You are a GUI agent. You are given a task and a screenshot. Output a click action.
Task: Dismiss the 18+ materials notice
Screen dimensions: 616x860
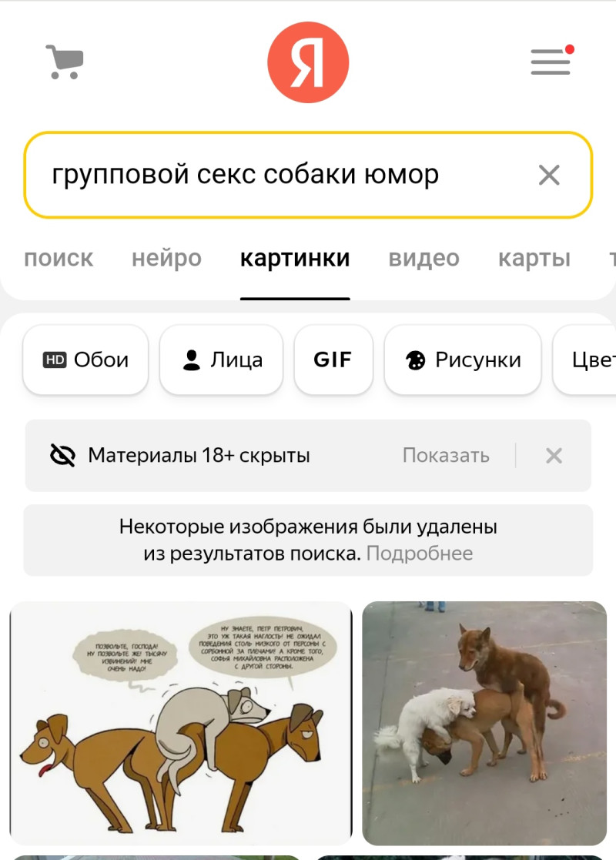tap(554, 455)
